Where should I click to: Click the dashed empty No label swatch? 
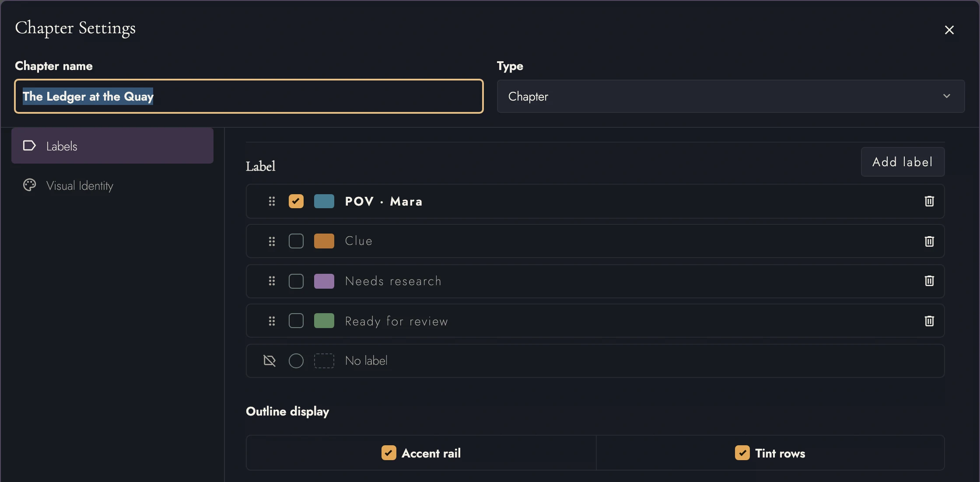click(324, 361)
